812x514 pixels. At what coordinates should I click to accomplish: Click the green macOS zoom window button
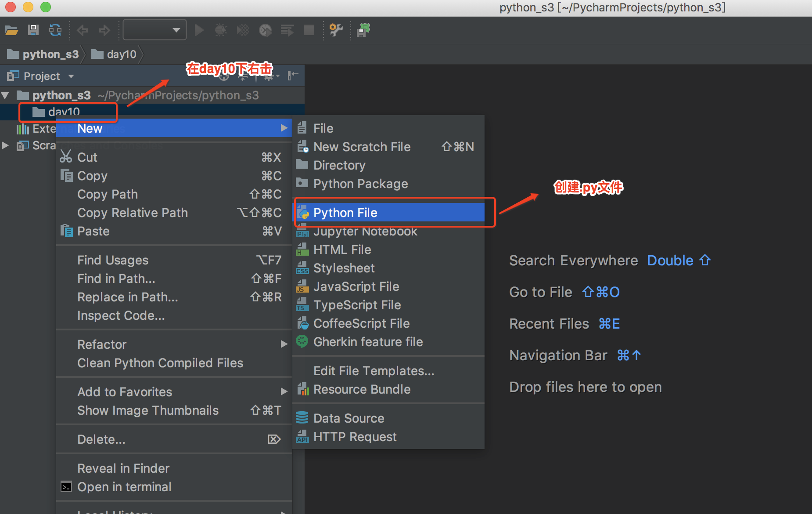pyautogui.click(x=46, y=7)
